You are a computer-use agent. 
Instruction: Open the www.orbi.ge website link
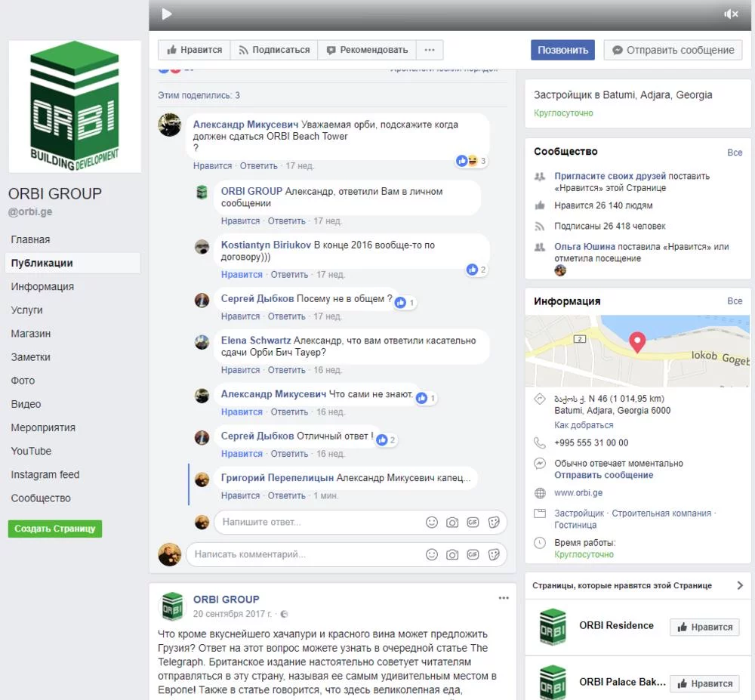[x=578, y=493]
